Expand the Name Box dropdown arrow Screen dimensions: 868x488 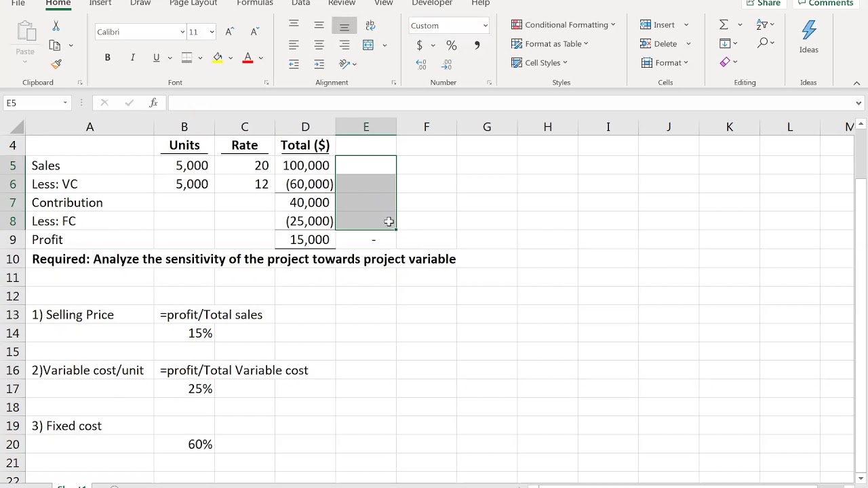click(x=65, y=103)
